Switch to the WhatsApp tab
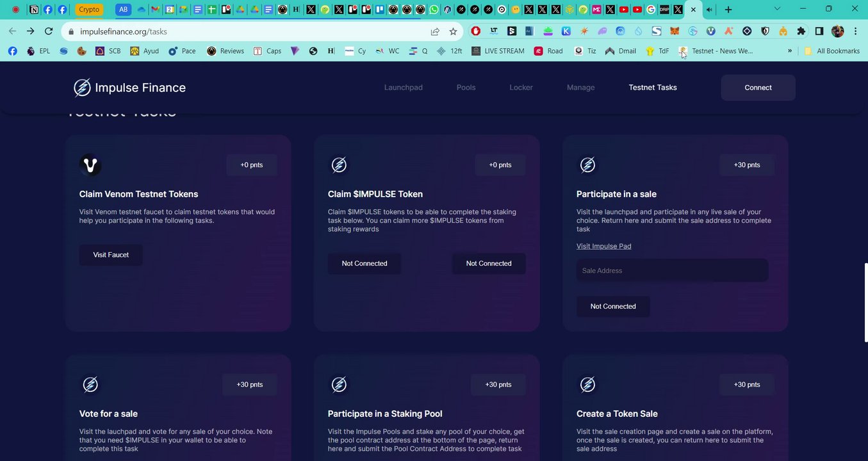This screenshot has width=868, height=461. tap(435, 10)
